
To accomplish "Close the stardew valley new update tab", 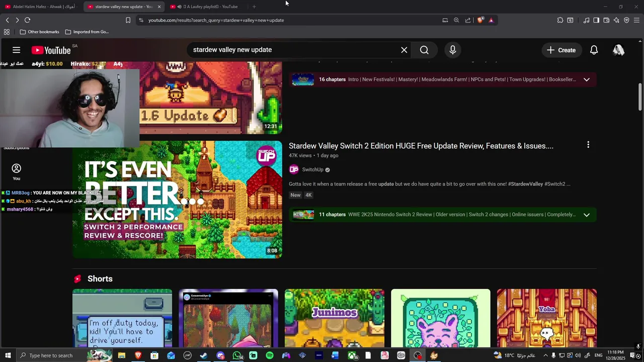I will pyautogui.click(x=159, y=7).
